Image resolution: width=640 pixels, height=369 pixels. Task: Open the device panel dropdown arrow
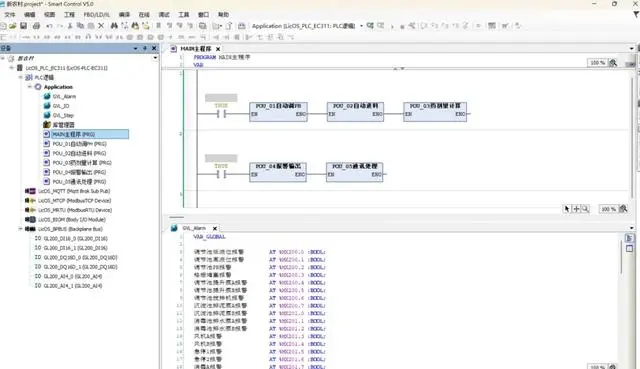(136, 48)
